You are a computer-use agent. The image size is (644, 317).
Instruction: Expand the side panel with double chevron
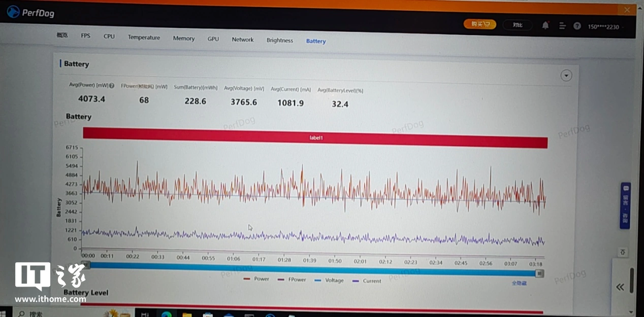(620, 287)
